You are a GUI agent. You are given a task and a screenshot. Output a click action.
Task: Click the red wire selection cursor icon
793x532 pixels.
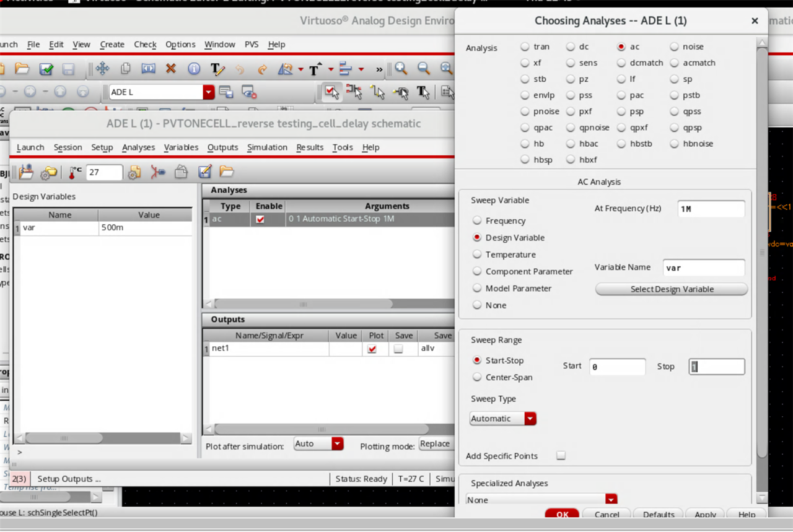point(354,92)
